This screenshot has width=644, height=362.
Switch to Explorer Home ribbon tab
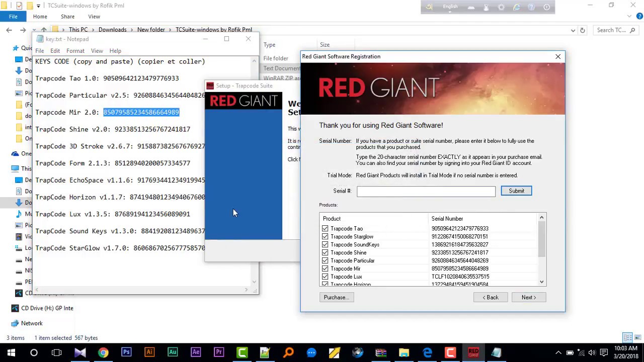coord(40,17)
